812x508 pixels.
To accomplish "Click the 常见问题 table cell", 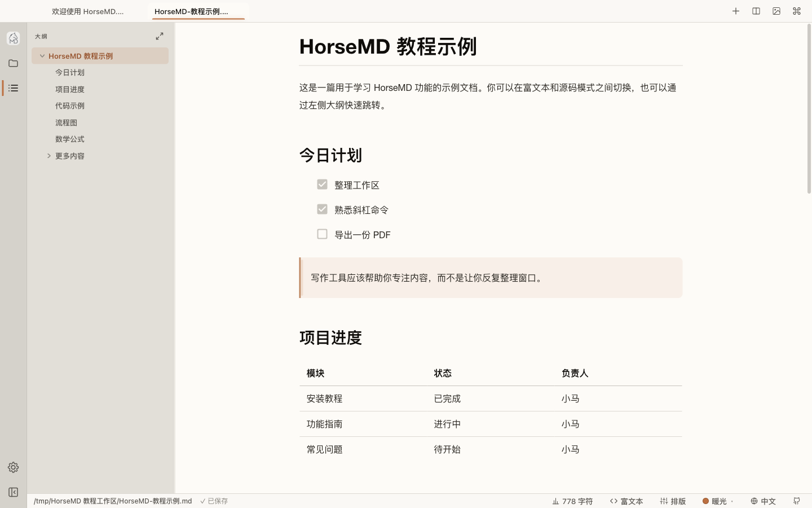I will click(363, 449).
